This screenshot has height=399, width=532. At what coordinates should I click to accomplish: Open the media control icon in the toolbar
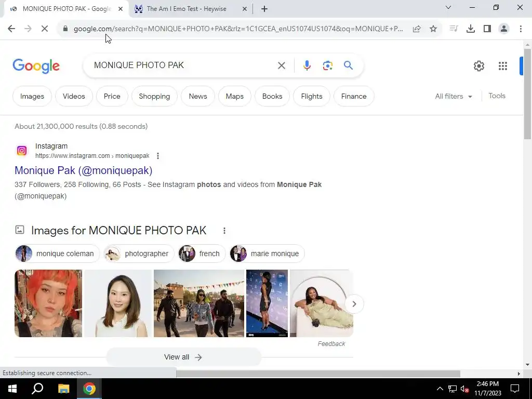pyautogui.click(x=454, y=29)
